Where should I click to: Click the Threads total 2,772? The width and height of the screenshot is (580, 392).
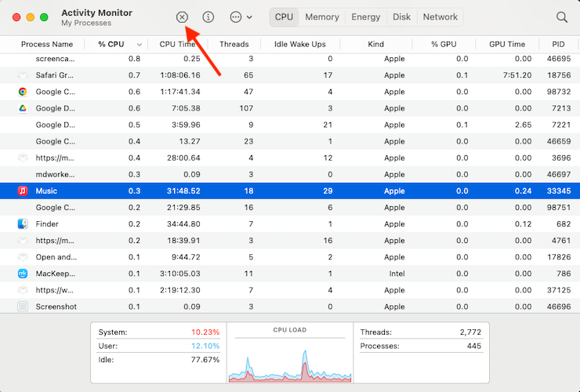click(x=470, y=332)
